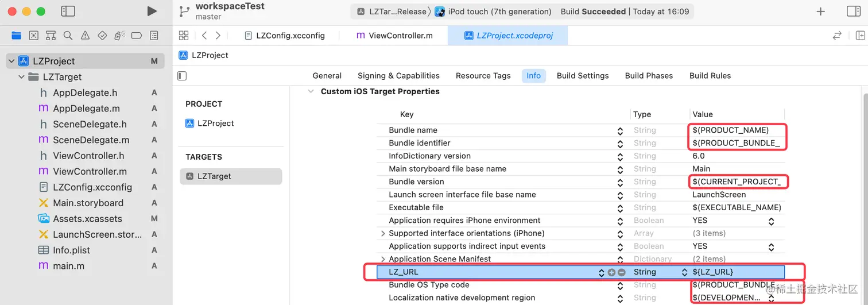Open the Resource Tags tab
Screen dimensions: 868x305
click(x=483, y=76)
